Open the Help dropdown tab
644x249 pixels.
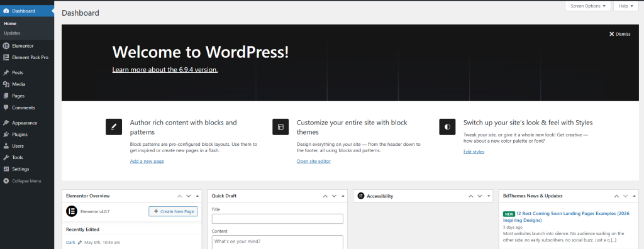(626, 6)
